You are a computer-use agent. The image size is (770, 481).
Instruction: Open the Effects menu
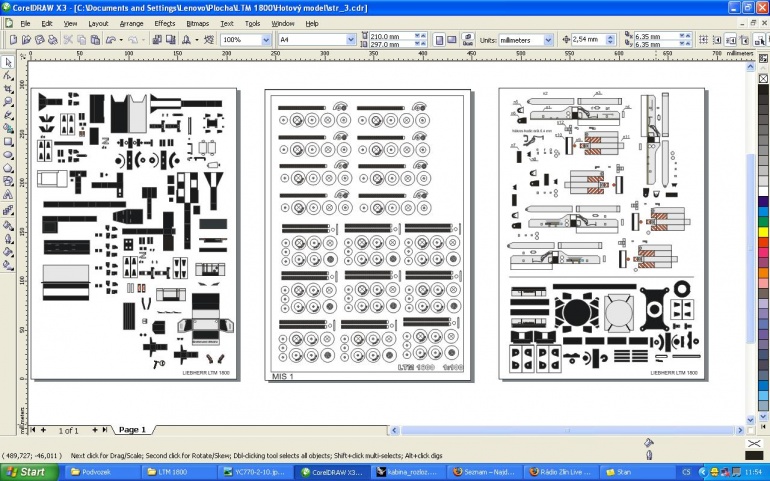(x=165, y=23)
